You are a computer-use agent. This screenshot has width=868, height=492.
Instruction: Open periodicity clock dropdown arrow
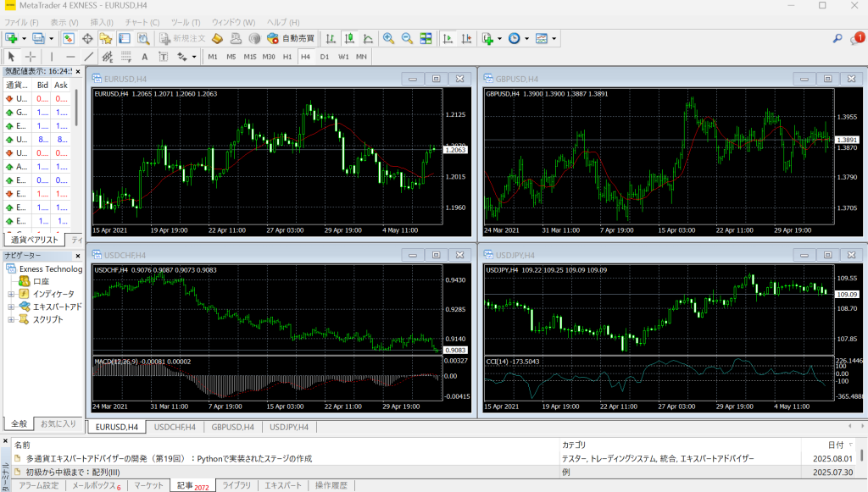point(526,39)
